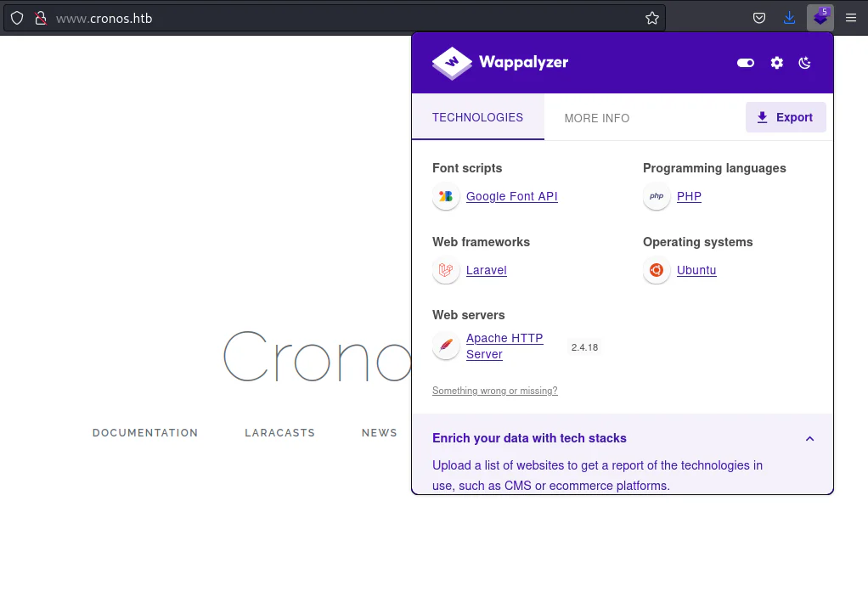
Task: Click the Cronos page title text
Action: (x=317, y=357)
